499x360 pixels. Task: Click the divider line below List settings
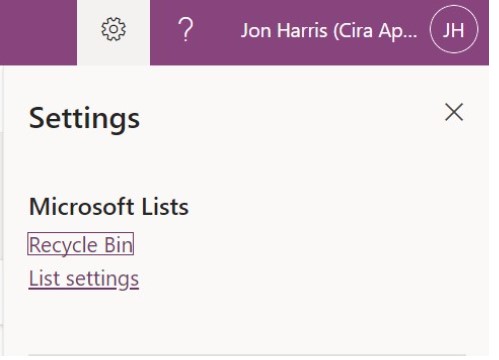(x=247, y=355)
